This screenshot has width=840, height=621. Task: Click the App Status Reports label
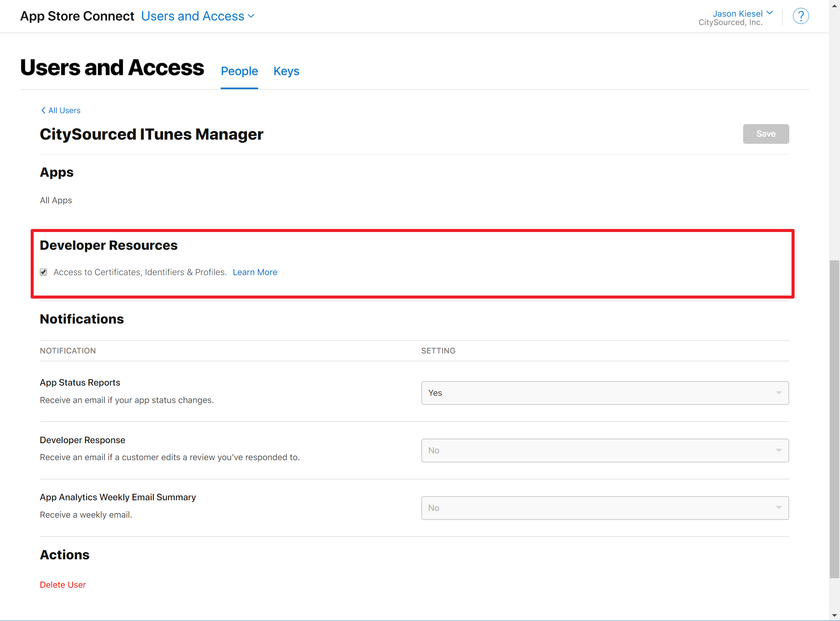pyautogui.click(x=80, y=383)
